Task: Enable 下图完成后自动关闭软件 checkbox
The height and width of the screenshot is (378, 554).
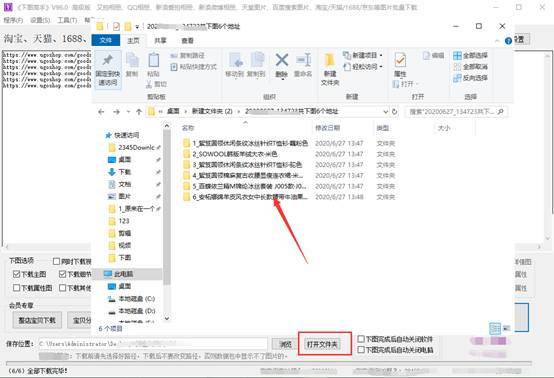Action: click(x=361, y=339)
